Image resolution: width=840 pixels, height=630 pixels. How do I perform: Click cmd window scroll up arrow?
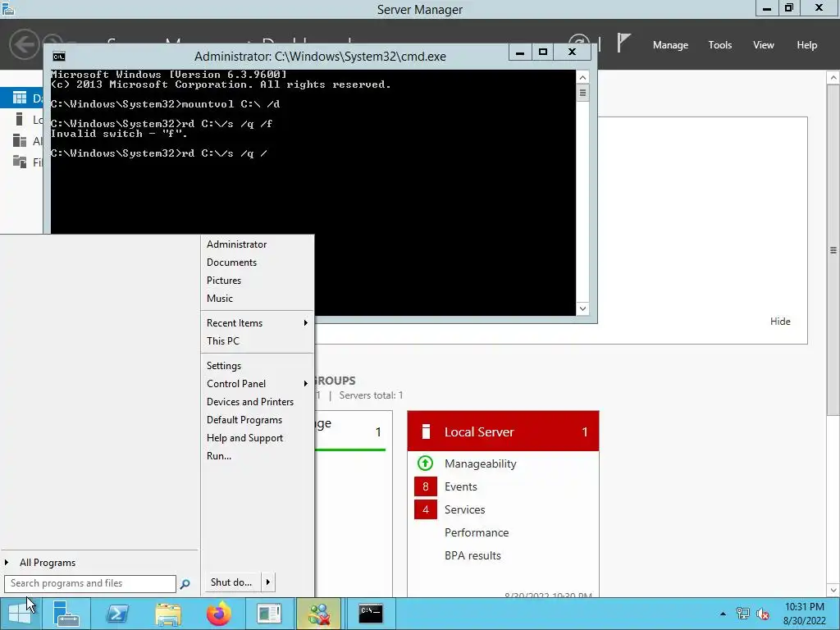pos(583,77)
